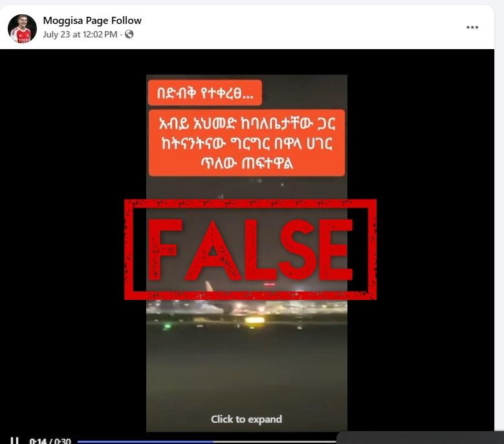Click the large orange Amharic headline box

pyautogui.click(x=247, y=143)
